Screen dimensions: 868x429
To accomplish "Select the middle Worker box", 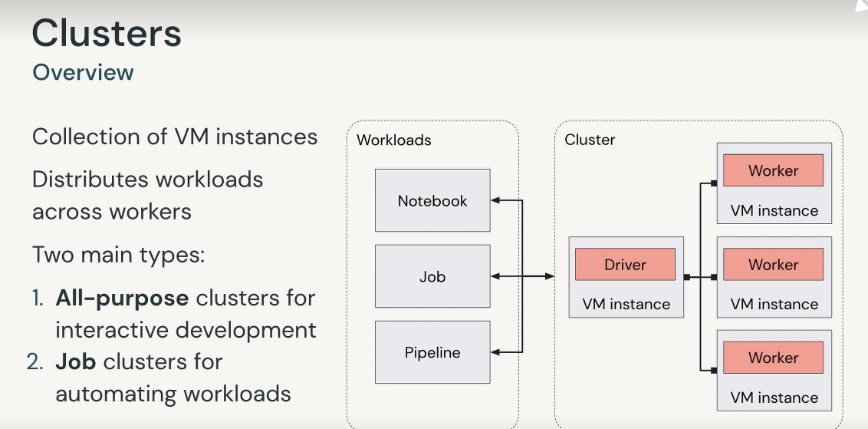I will (773, 264).
